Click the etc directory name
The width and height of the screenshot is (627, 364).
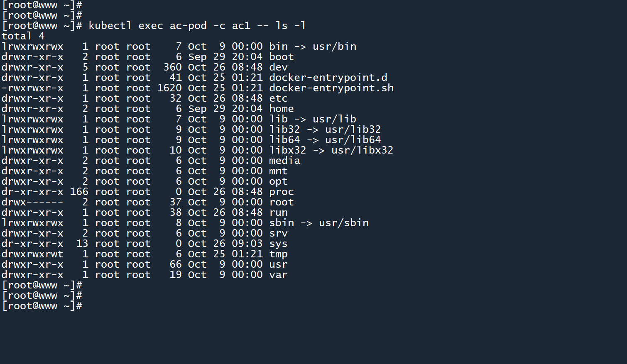[x=278, y=98]
